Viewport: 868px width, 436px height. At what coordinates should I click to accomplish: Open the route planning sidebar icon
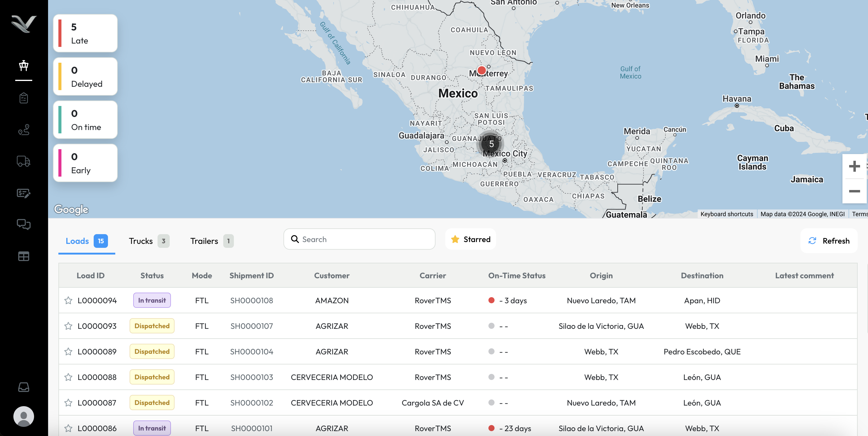pyautogui.click(x=24, y=129)
